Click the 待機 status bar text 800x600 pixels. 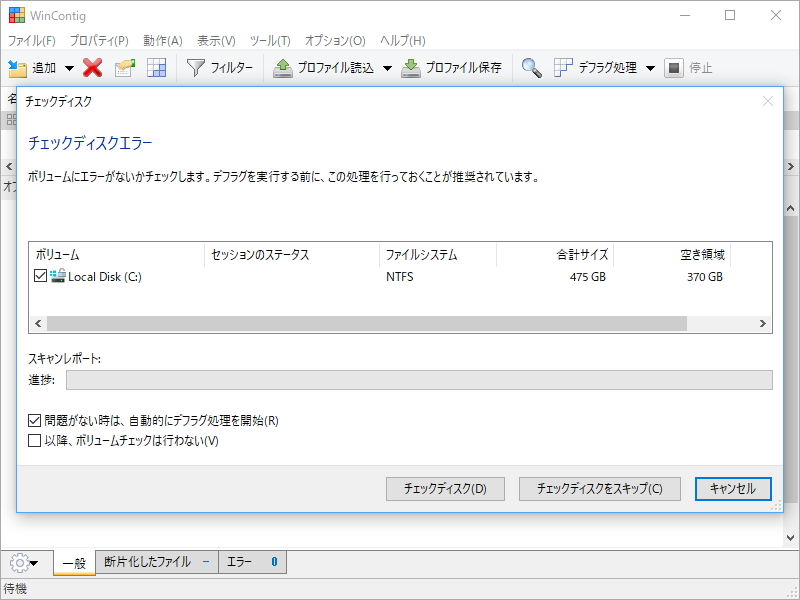pos(15,589)
